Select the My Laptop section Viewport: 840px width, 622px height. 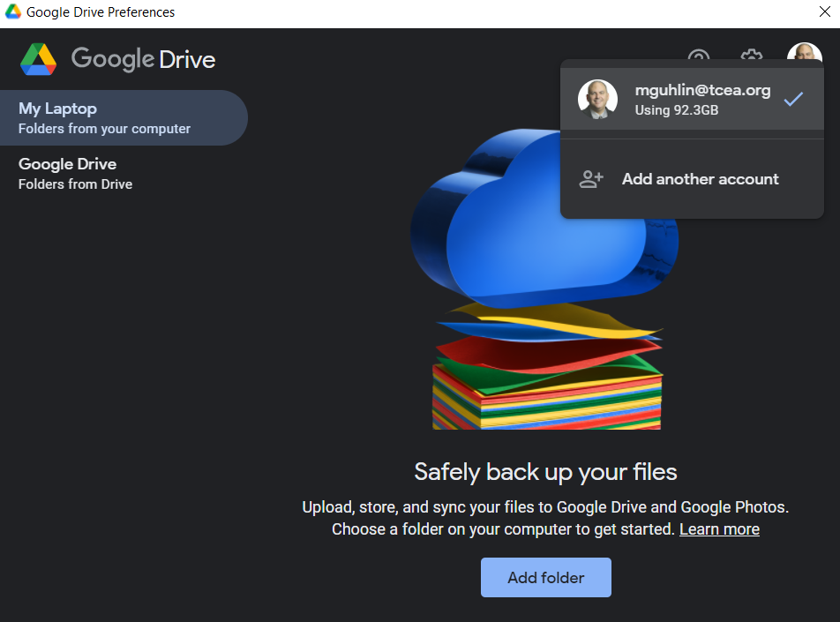click(124, 118)
